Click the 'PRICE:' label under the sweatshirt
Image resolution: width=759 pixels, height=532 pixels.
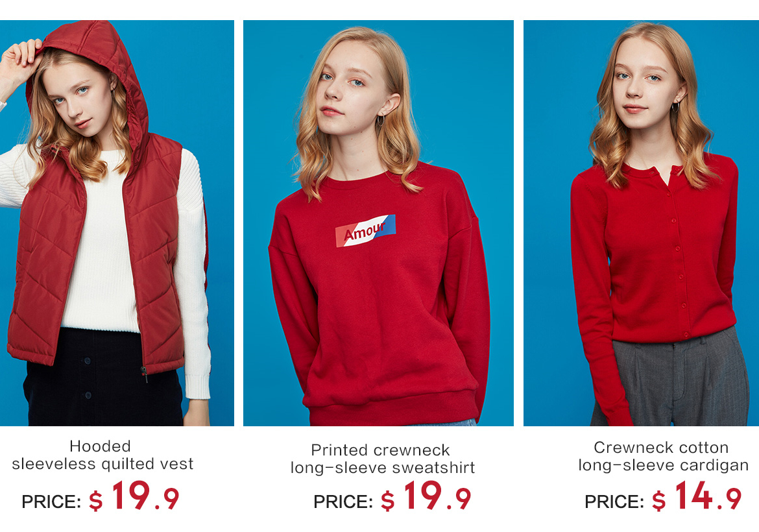click(343, 502)
